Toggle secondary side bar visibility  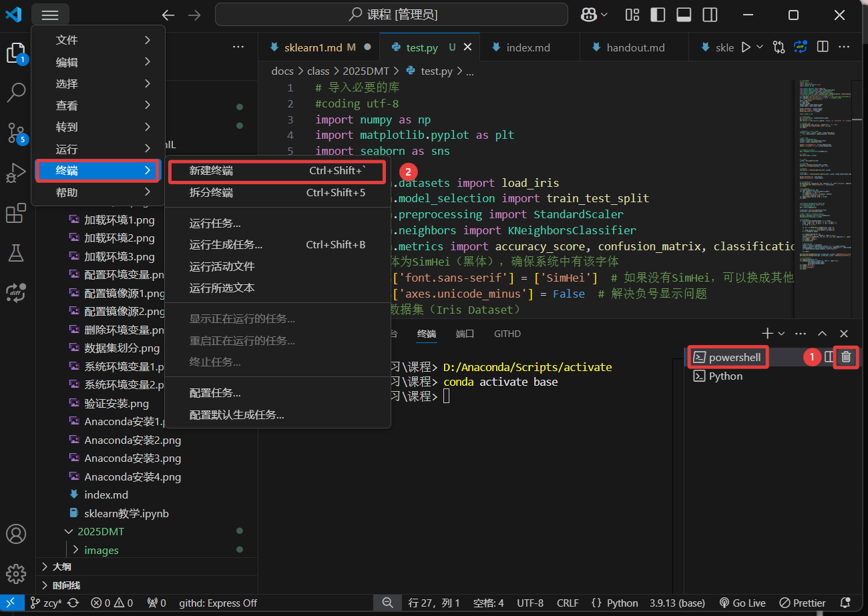point(710,15)
